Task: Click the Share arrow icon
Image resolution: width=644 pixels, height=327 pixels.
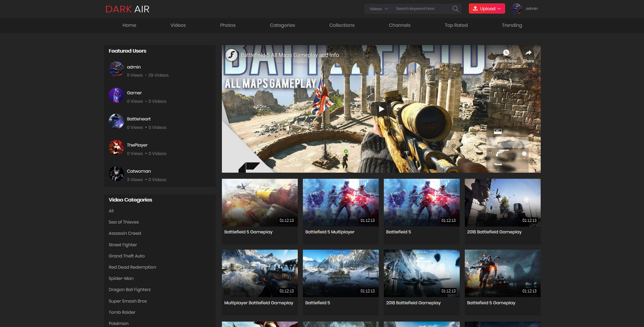Action: pyautogui.click(x=528, y=53)
